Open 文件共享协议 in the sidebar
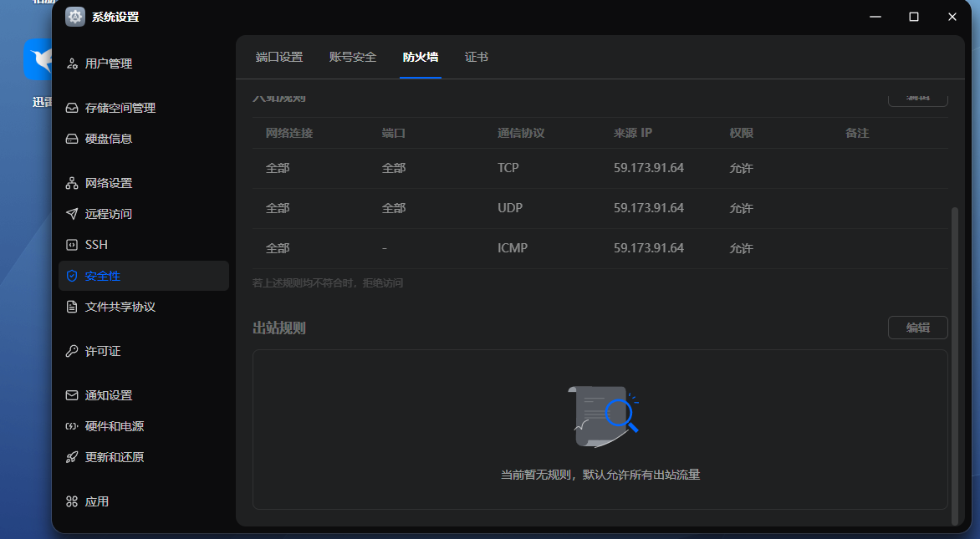Viewport: 980px width, 539px height. pos(144,307)
